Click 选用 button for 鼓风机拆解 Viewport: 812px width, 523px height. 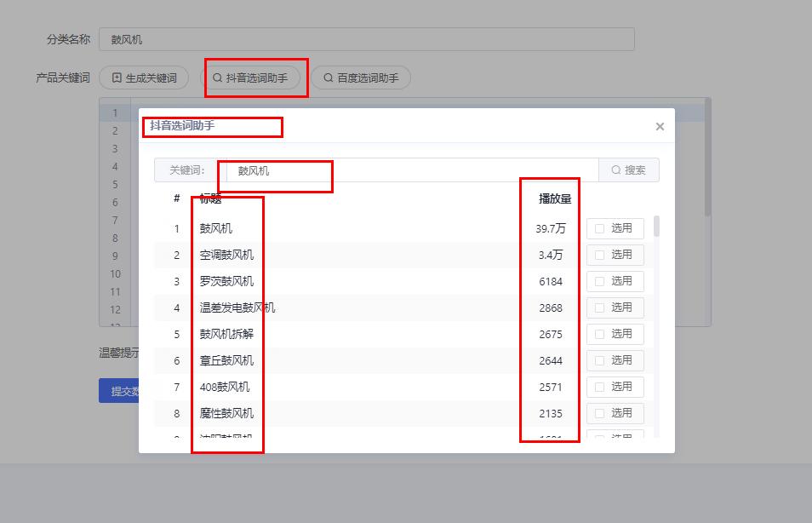[615, 334]
